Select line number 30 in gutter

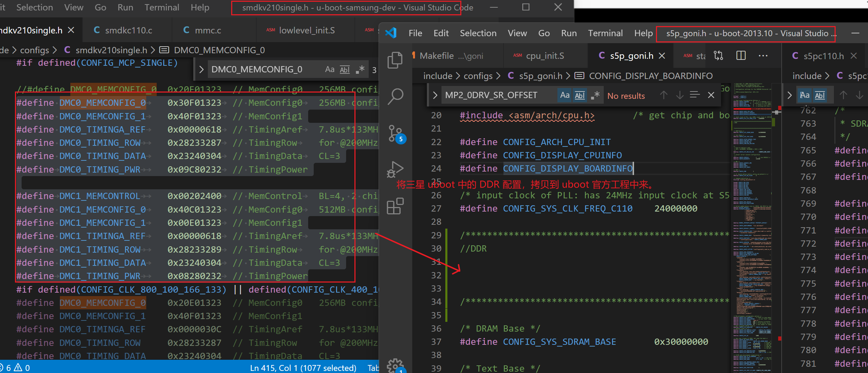point(436,248)
